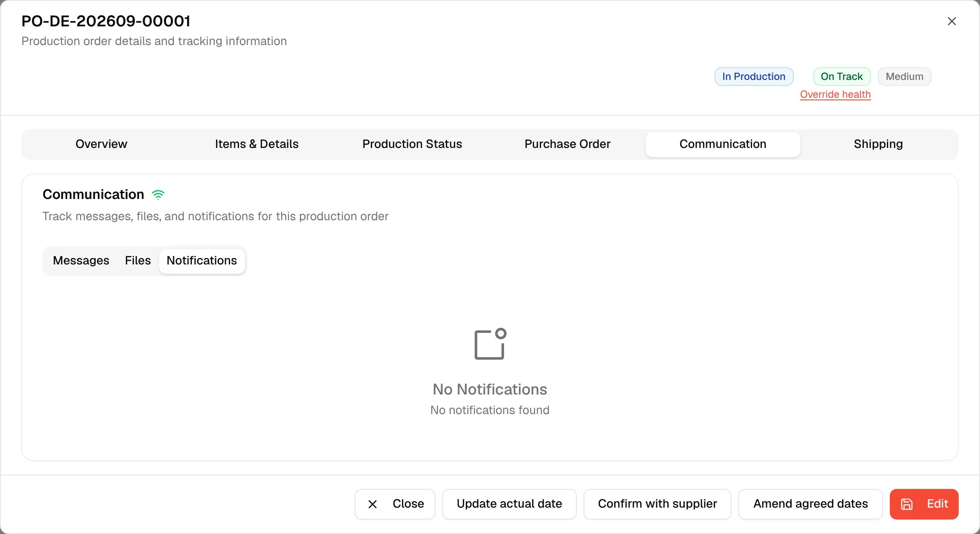
Task: Click the In Production status badge
Action: coord(754,77)
